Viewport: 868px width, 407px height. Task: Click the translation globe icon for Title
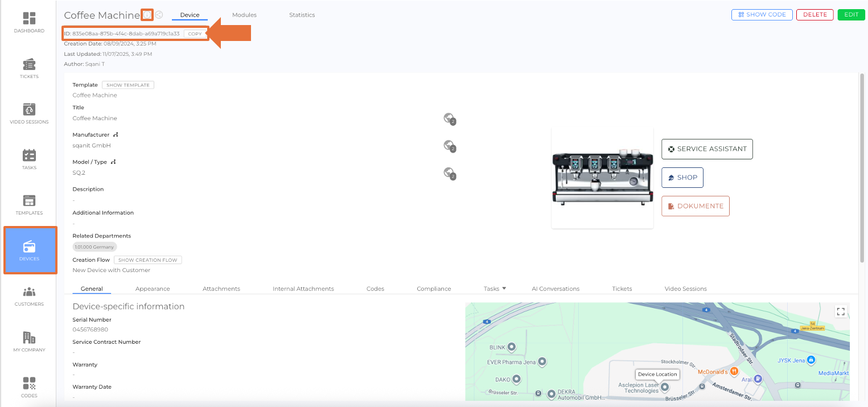point(450,118)
